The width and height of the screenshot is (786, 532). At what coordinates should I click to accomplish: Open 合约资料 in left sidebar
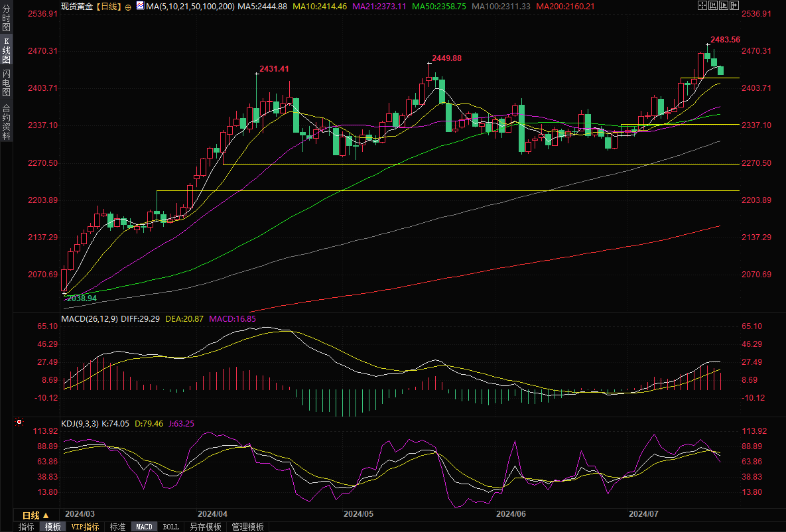pos(6,122)
